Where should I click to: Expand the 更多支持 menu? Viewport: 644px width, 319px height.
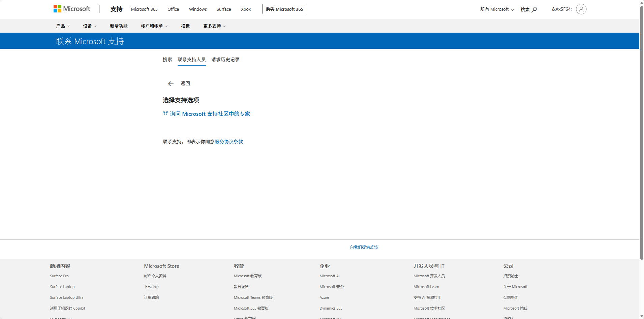pyautogui.click(x=214, y=26)
